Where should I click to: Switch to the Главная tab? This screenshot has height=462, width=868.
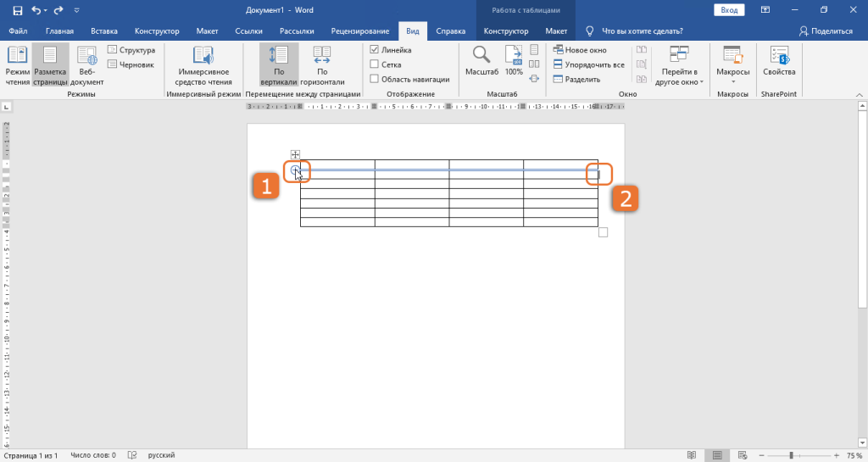(60, 31)
